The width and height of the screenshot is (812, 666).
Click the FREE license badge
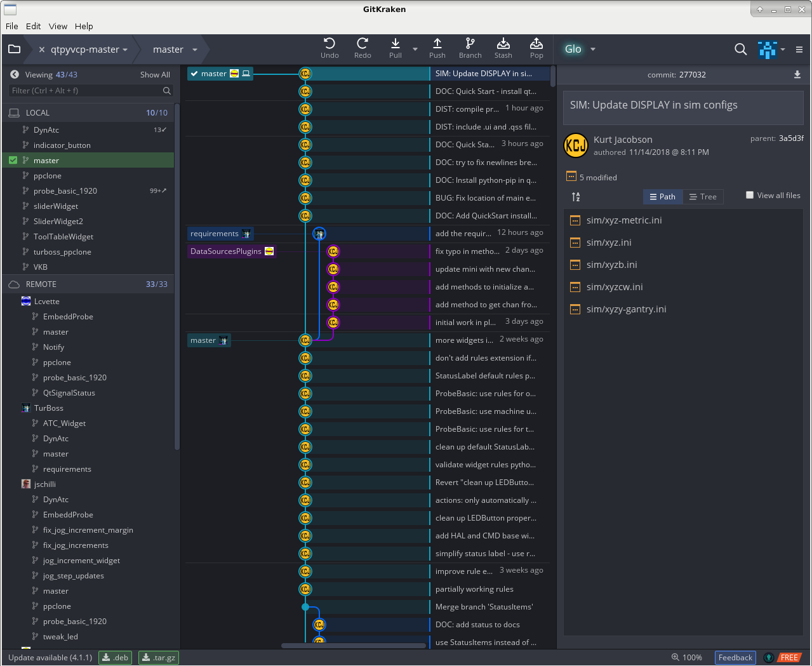[789, 658]
